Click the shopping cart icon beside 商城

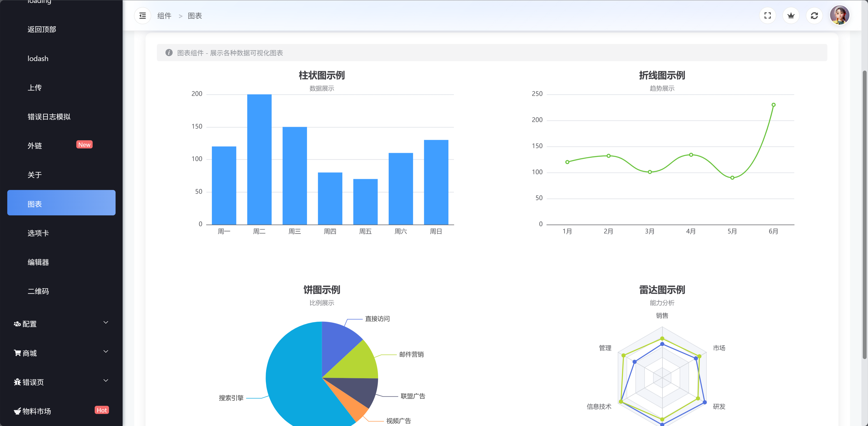pos(17,353)
